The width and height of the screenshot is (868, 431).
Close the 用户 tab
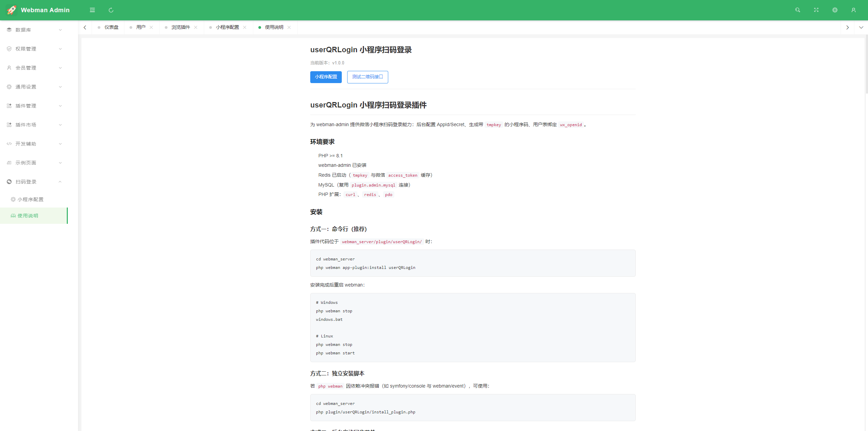pos(151,27)
